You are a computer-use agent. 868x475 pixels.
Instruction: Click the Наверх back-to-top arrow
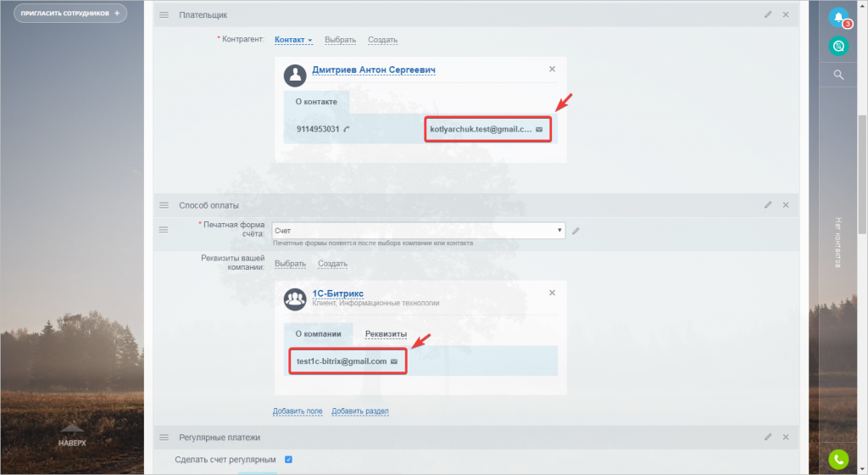tap(72, 435)
